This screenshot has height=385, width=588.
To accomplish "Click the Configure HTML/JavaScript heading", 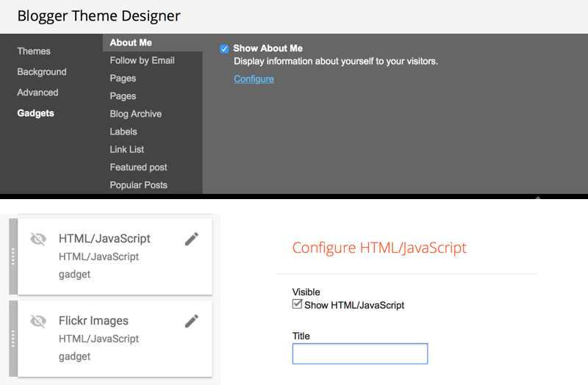I will point(379,248).
